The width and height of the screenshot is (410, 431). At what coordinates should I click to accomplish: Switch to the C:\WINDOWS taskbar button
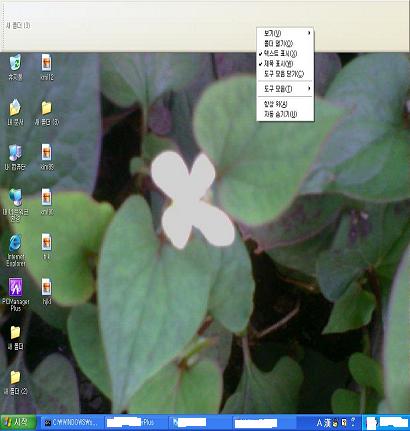tap(71, 423)
